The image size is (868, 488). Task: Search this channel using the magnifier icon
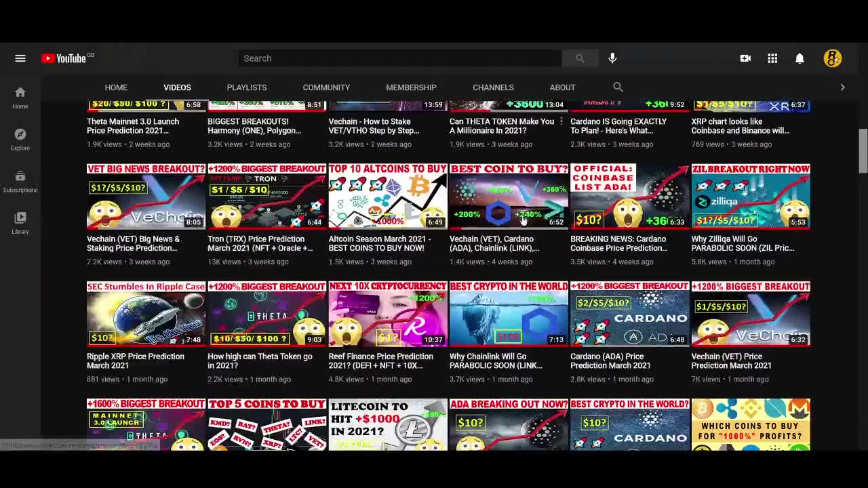(x=618, y=87)
